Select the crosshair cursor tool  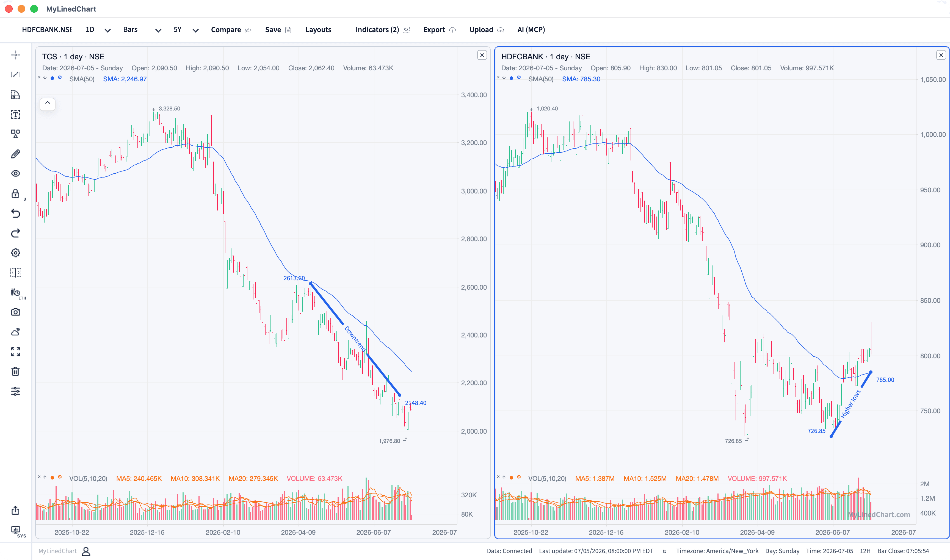pos(15,55)
